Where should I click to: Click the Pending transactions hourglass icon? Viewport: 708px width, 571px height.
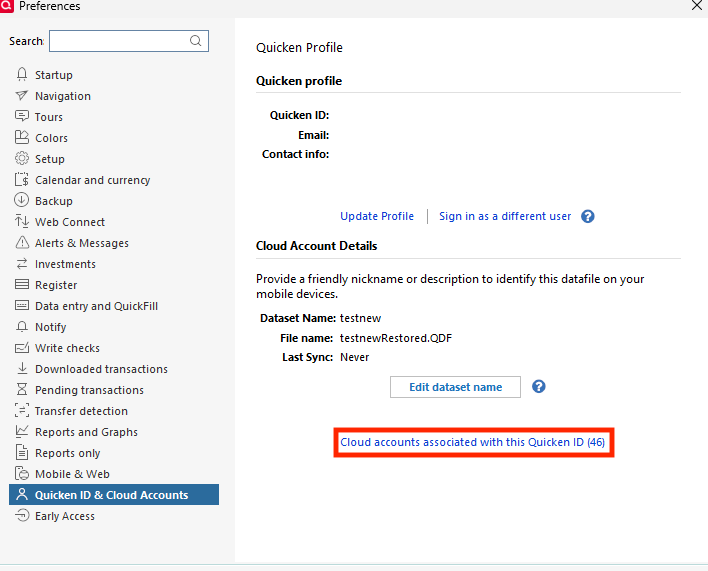point(22,390)
